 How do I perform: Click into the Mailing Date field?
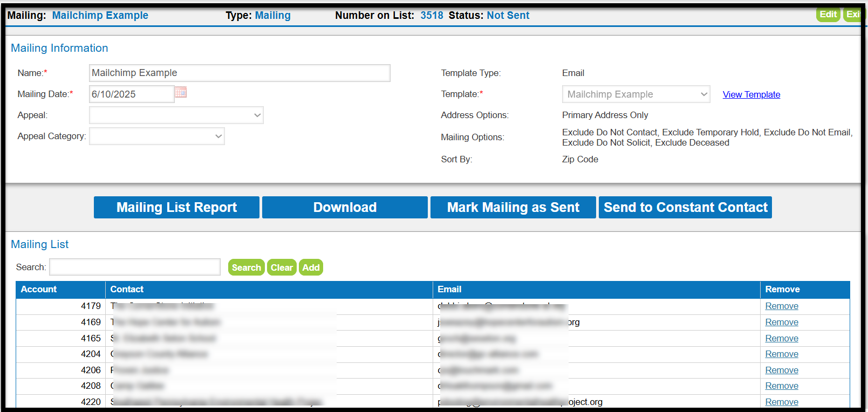[132, 94]
